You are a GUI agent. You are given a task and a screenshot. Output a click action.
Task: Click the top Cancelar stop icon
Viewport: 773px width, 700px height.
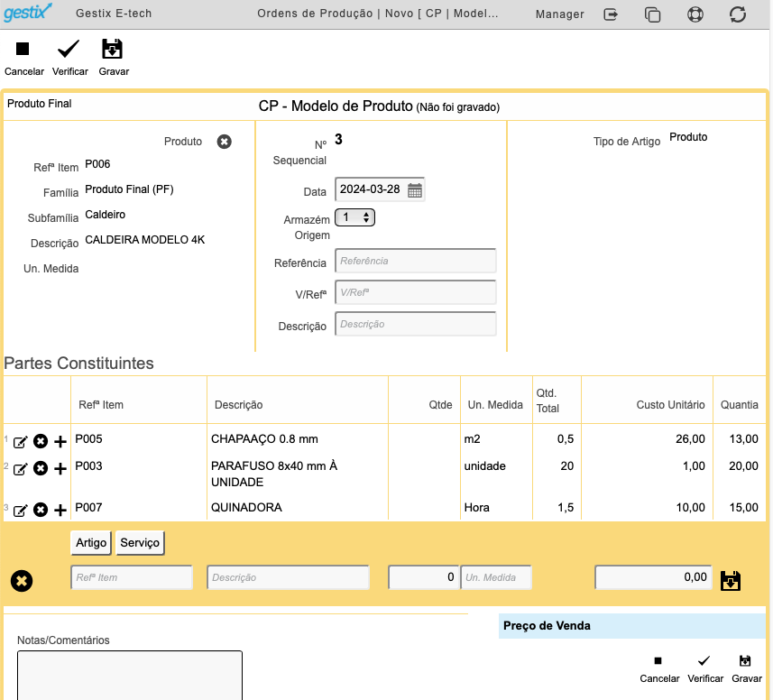coord(23,49)
